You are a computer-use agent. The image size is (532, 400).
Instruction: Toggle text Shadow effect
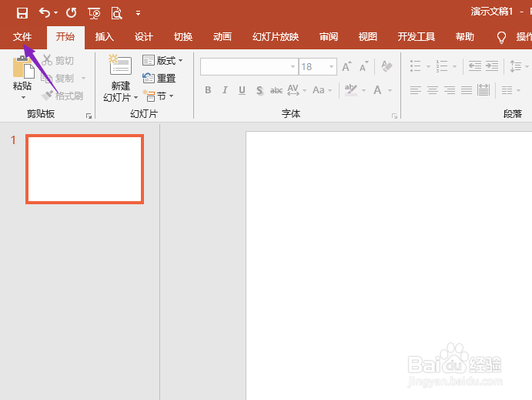[x=259, y=90]
